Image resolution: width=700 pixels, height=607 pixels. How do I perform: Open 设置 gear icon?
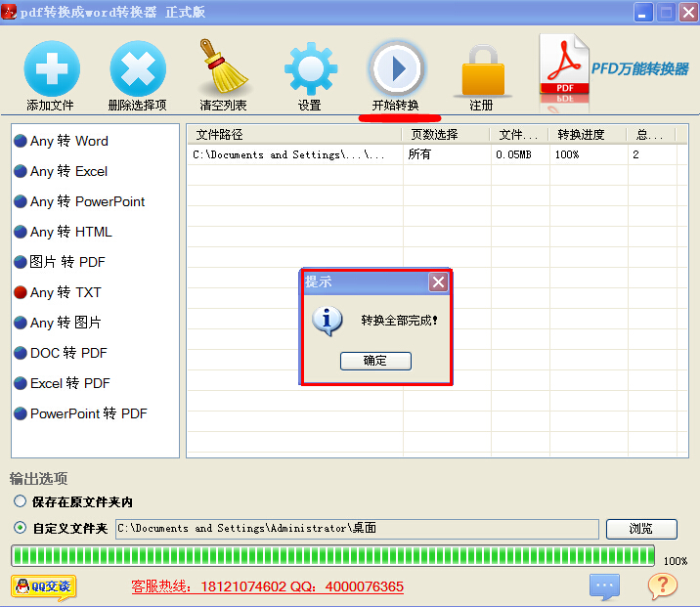311,68
